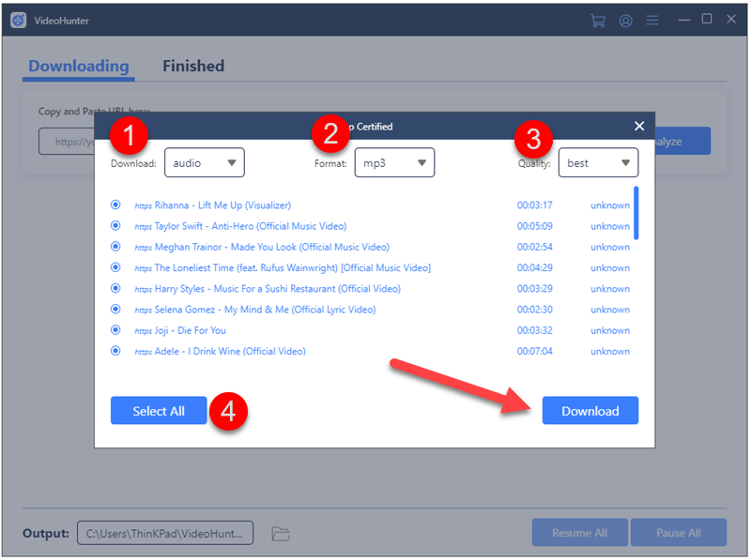
Task: Open the shopping cart icon
Action: tap(597, 21)
